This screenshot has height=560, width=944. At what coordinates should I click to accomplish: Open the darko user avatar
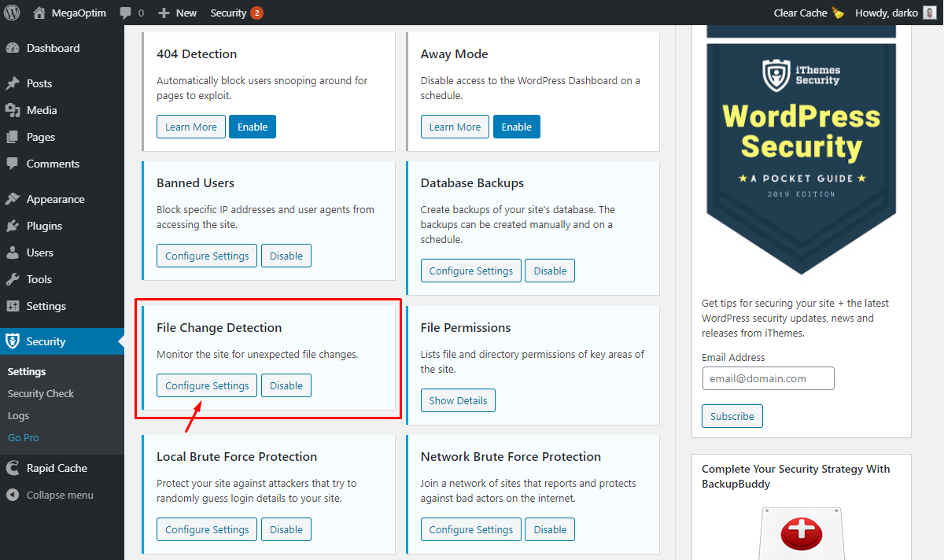point(930,13)
